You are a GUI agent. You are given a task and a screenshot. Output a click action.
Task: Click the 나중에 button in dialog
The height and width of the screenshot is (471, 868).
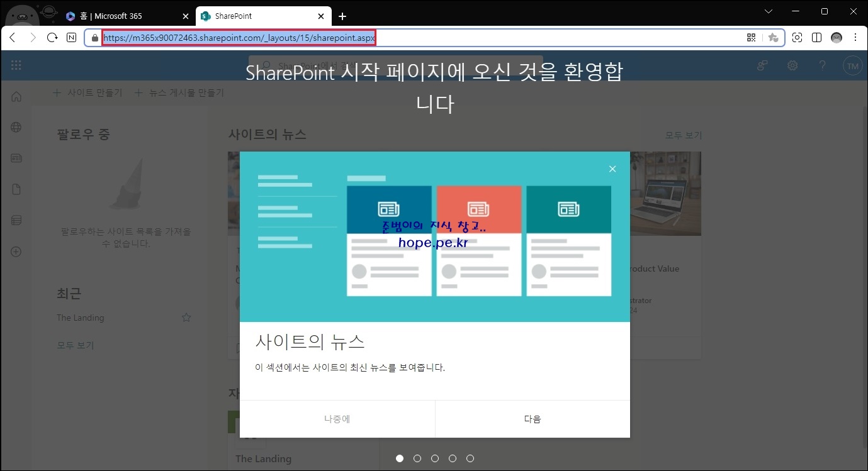[337, 419]
